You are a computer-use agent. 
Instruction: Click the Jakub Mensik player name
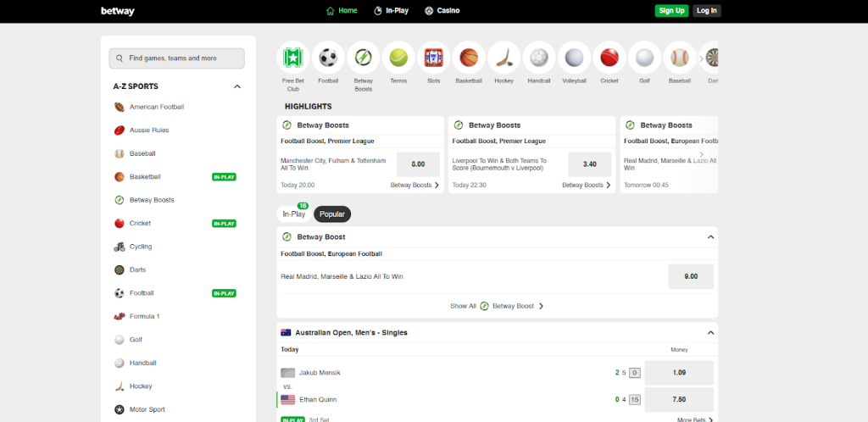tap(320, 373)
